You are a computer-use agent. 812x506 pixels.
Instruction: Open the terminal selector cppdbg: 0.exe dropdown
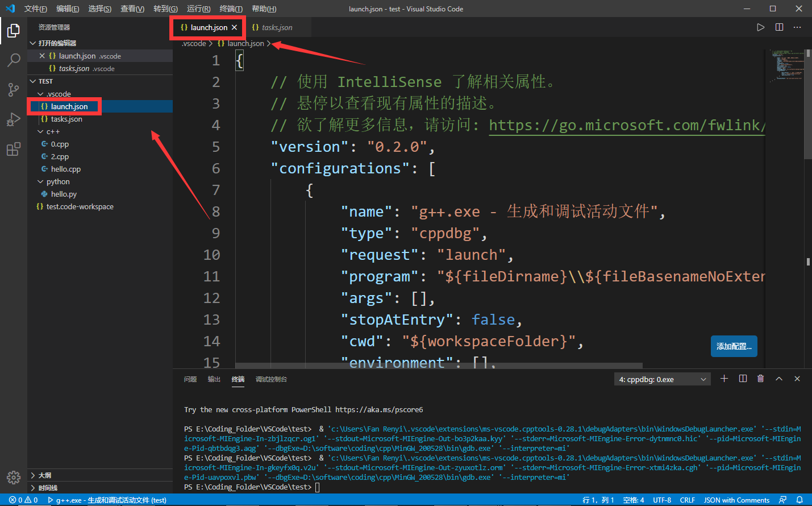tap(662, 379)
